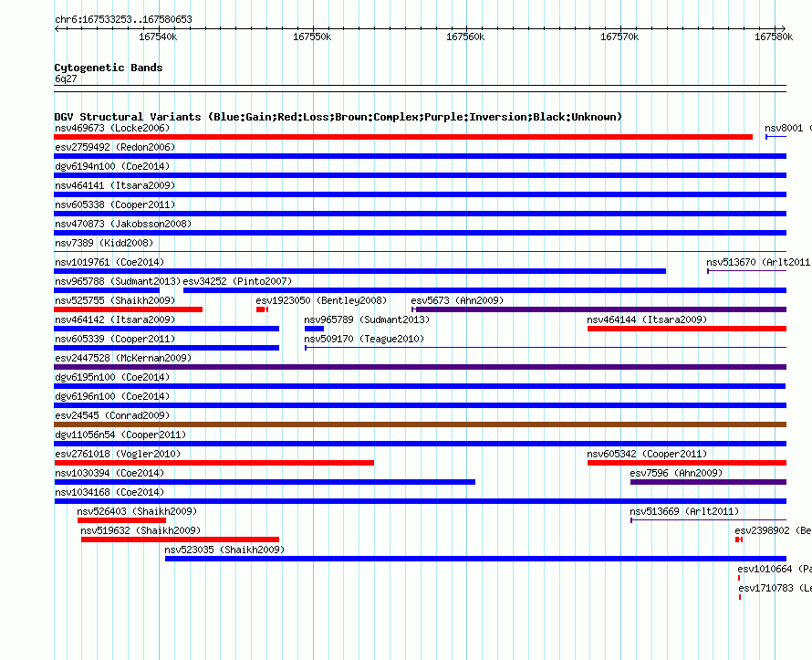Open nsv1019761 (Coe2014) label

coord(109,262)
